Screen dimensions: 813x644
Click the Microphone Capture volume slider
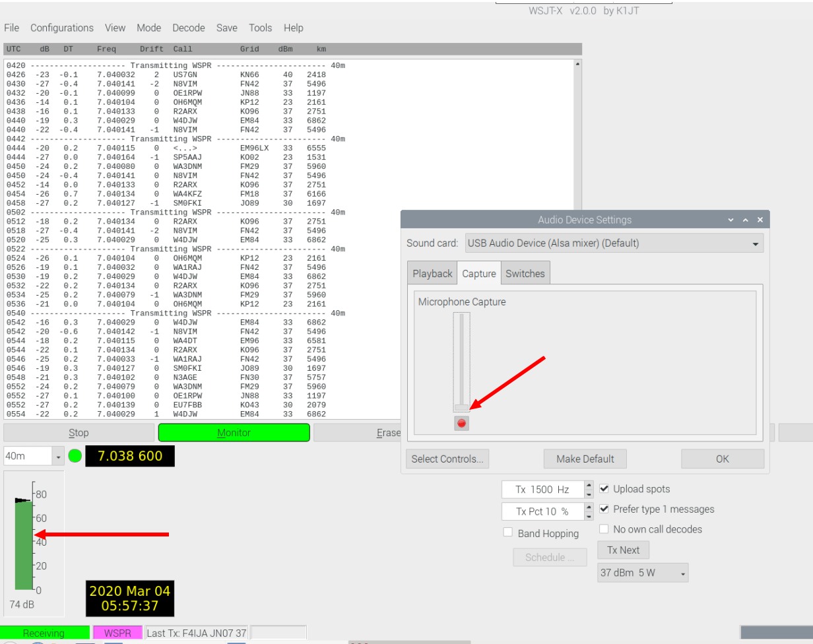[x=461, y=361]
